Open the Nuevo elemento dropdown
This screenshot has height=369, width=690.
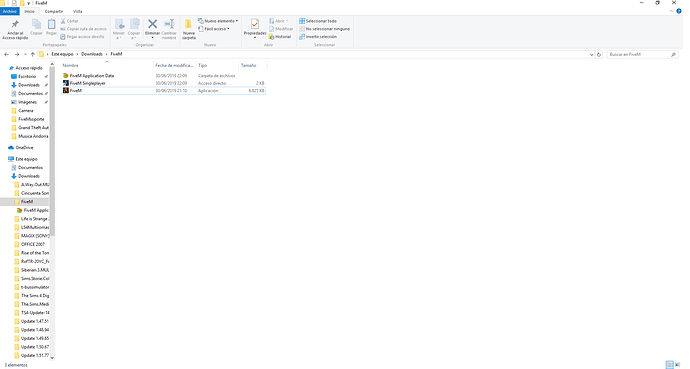click(x=218, y=21)
